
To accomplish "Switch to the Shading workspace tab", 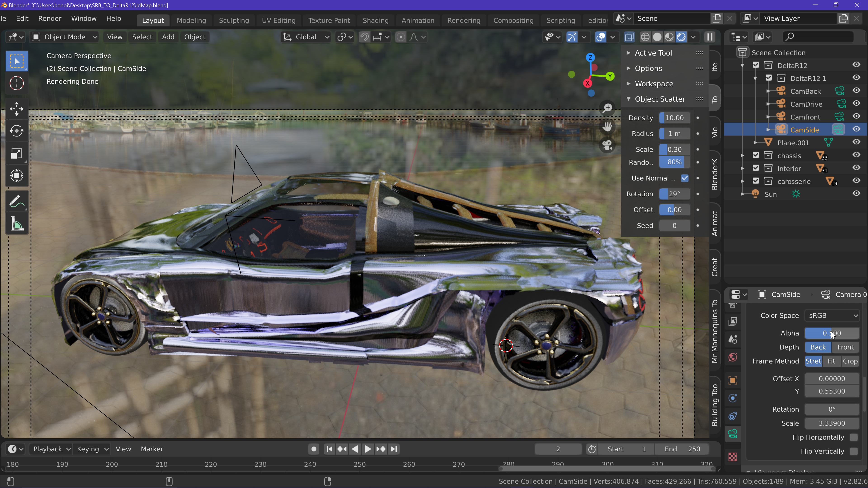I will (375, 20).
